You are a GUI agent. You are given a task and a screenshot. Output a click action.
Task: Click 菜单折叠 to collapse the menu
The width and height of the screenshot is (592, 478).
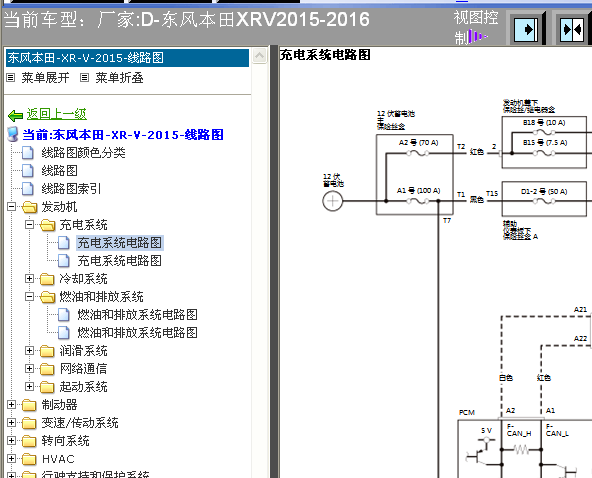point(119,78)
